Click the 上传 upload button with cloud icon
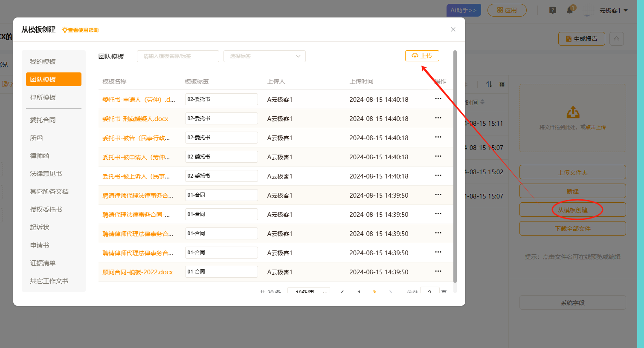Viewport: 644px width, 348px height. [422, 56]
